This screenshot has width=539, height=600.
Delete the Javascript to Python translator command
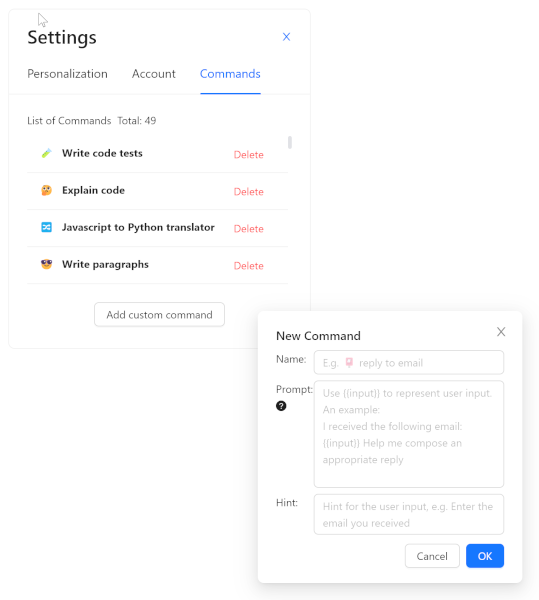249,229
